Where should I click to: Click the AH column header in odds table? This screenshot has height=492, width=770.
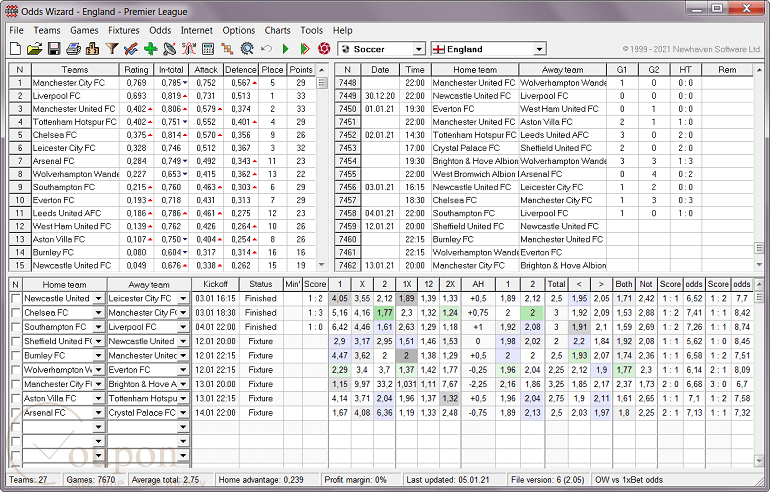478,284
